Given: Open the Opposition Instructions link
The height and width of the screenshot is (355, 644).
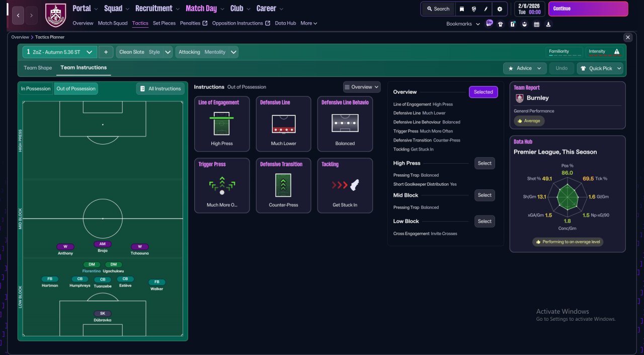Looking at the screenshot, I should coord(241,23).
